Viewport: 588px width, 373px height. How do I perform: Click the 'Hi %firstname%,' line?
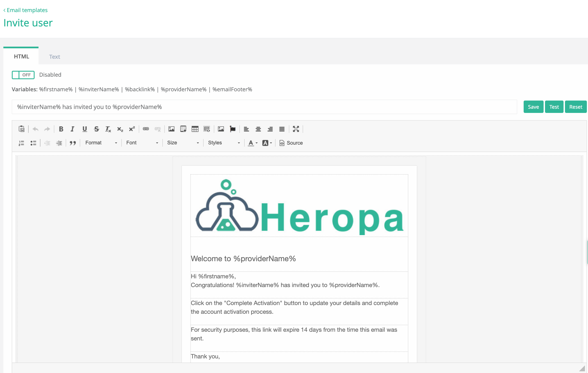[x=213, y=276]
